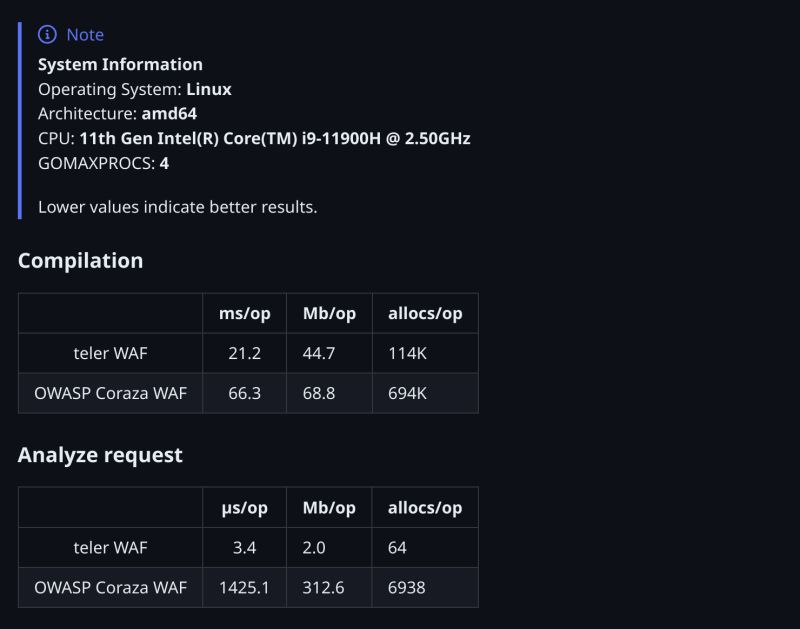This screenshot has width=800, height=629.
Task: Click Analyze request allocs/op header
Action: (425, 508)
